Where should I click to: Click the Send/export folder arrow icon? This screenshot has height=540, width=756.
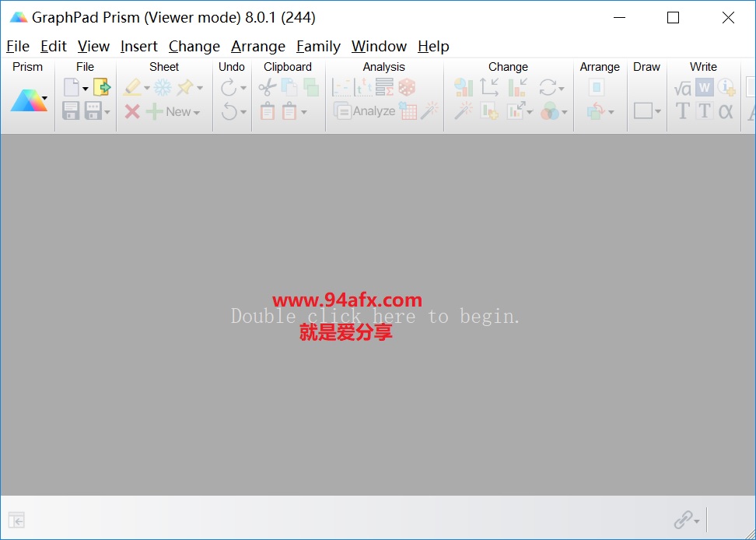click(x=102, y=87)
